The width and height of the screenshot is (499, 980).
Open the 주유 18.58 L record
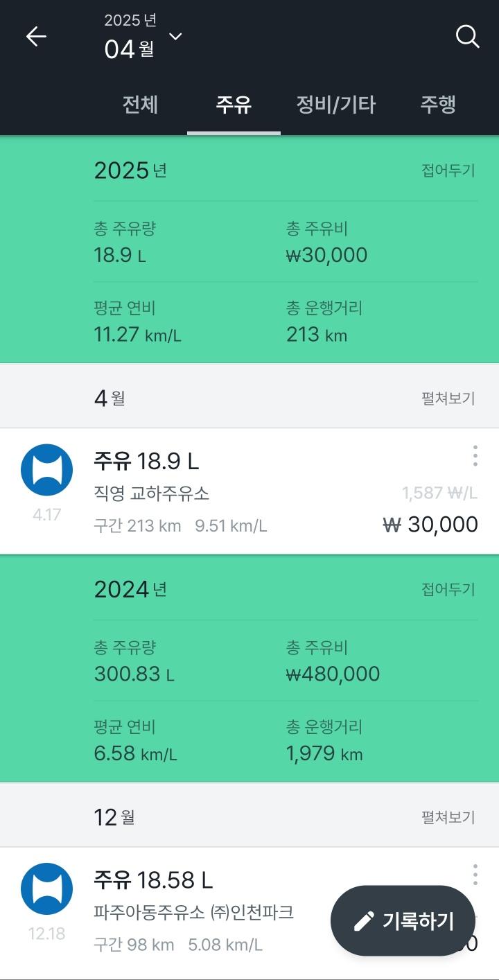pyautogui.click(x=153, y=880)
